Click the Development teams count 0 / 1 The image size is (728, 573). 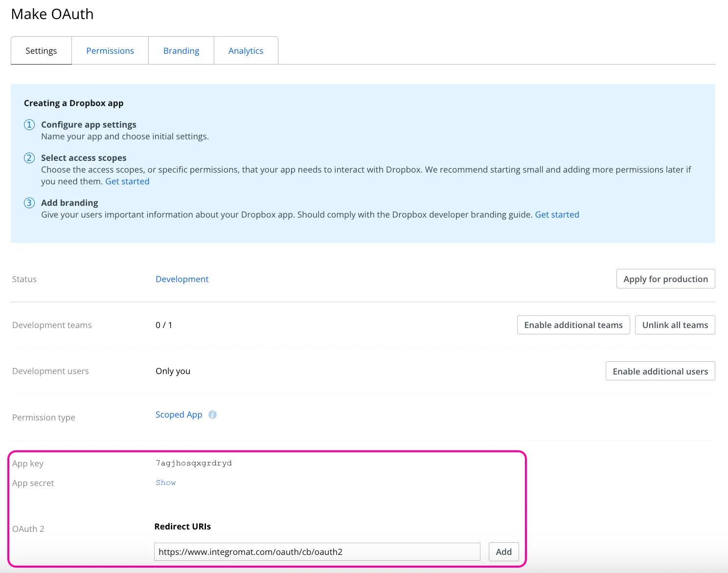[x=164, y=325]
